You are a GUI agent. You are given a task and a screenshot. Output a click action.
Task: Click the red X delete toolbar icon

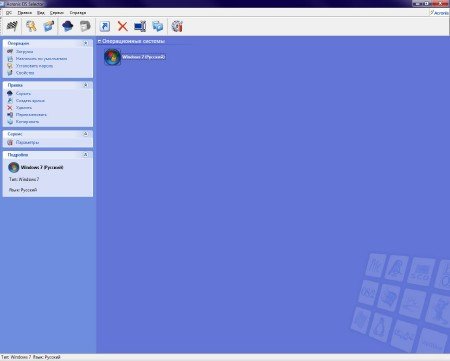(x=123, y=26)
